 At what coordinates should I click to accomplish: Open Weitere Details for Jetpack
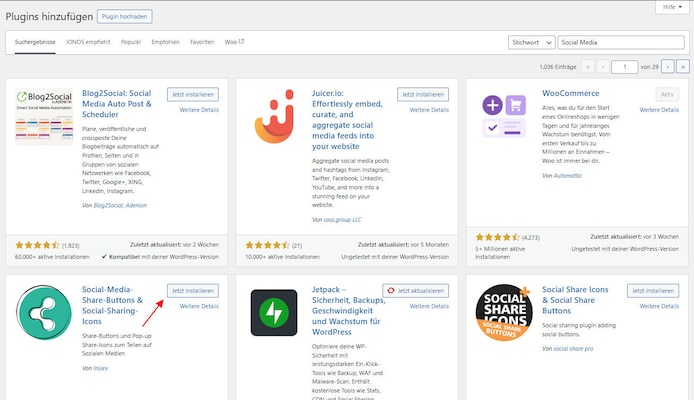(x=429, y=306)
